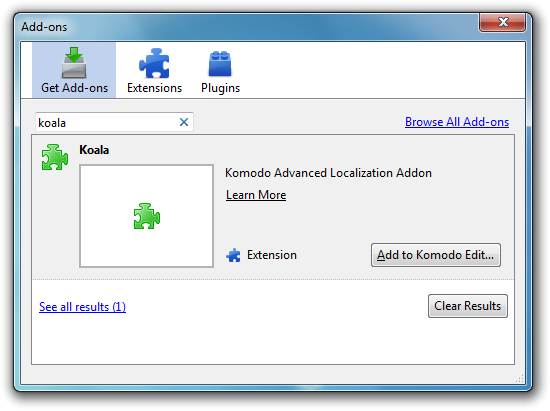550x411 pixels.
Task: Click the blue puzzle piece Extensions icon
Action: (x=154, y=63)
